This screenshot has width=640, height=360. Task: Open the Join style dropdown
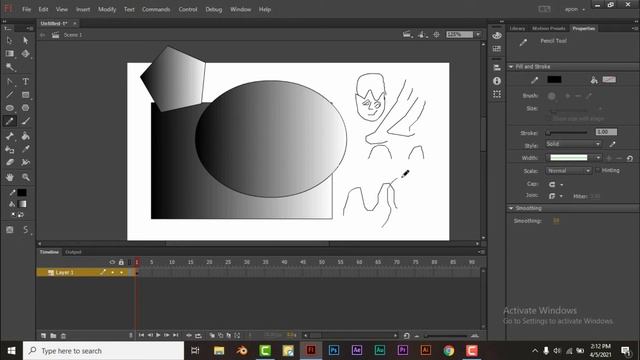pyautogui.click(x=556, y=196)
